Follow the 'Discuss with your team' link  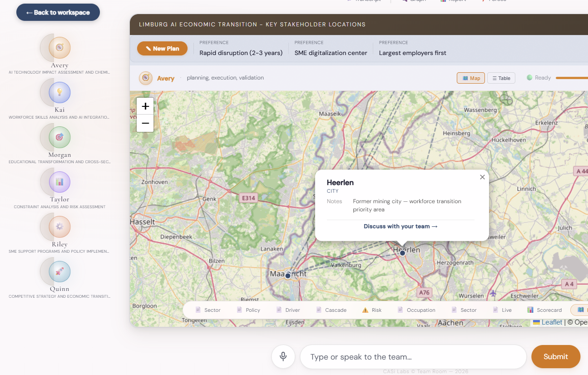[400, 226]
